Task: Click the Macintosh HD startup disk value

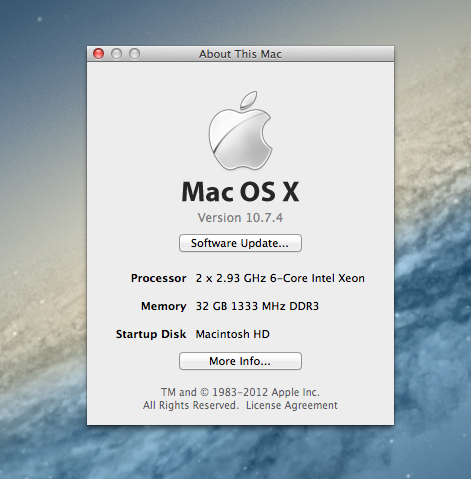Action: click(x=233, y=334)
